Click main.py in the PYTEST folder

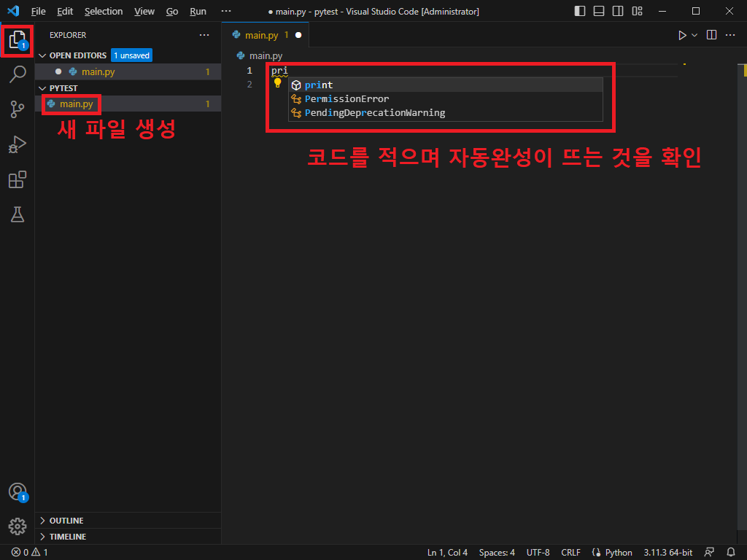[76, 104]
